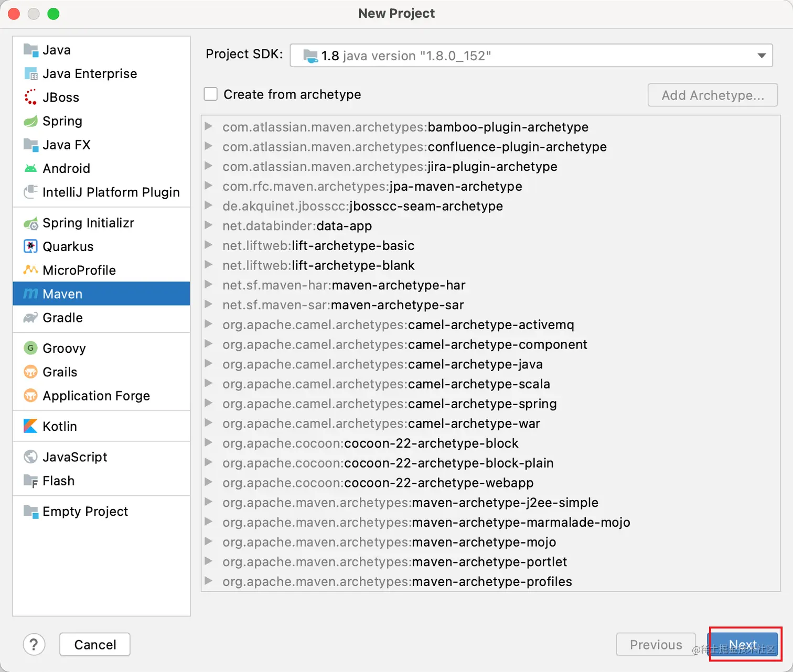The image size is (793, 672).
Task: Choose Spring Initializr generator
Action: coord(101,223)
